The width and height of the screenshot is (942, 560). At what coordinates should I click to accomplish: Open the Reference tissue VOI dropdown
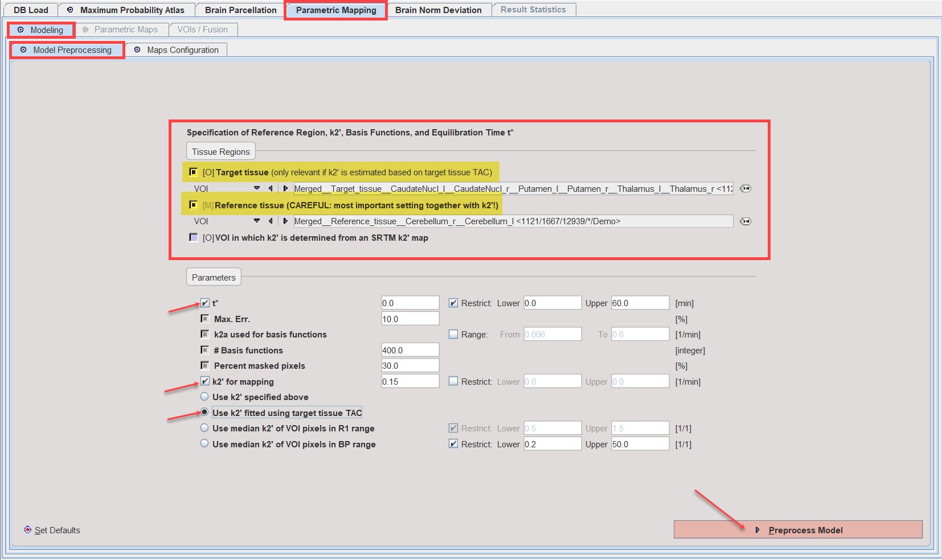(x=257, y=221)
